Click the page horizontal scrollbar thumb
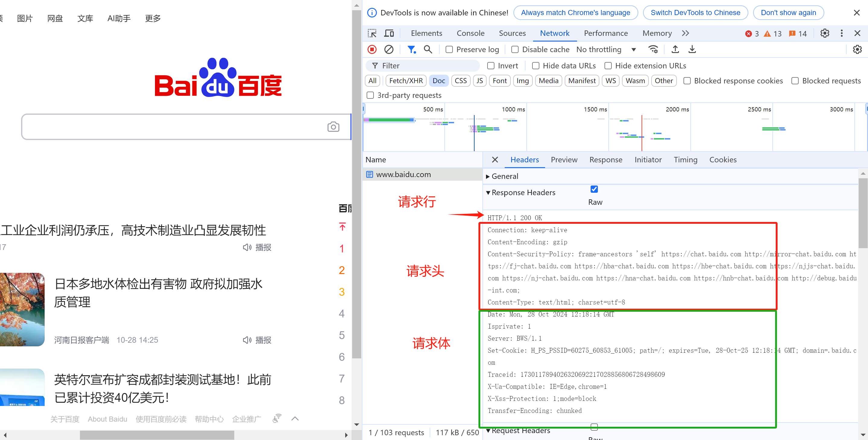868x440 pixels. 157,435
